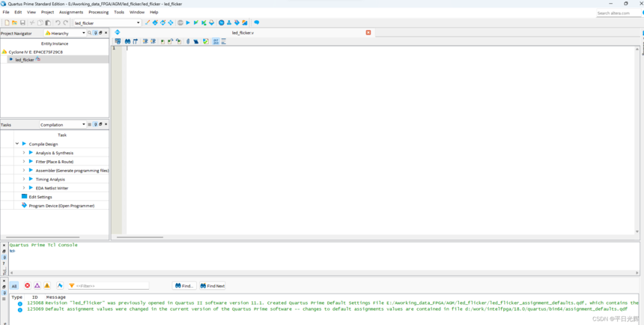Screen dimensions: 644x325
Task: Find text using editor binoculars icon
Action: (x=128, y=41)
